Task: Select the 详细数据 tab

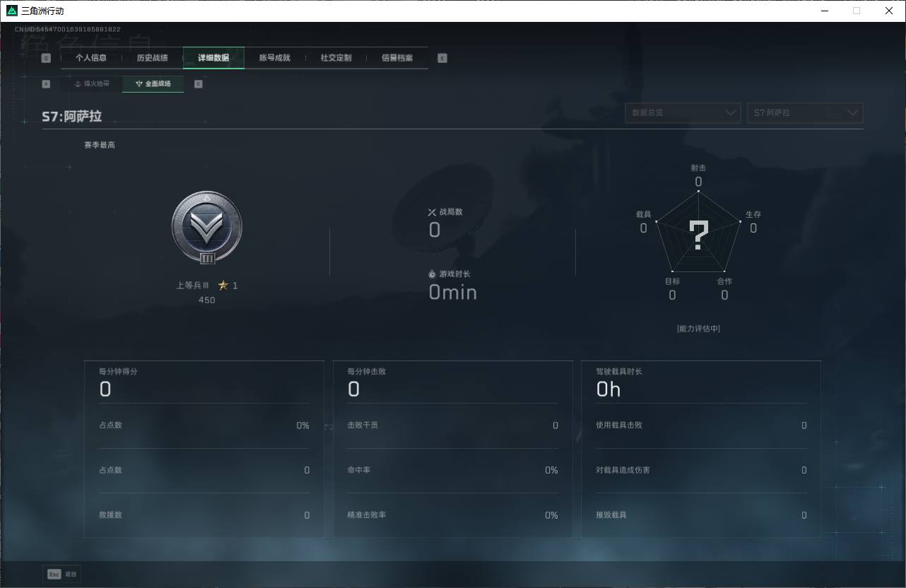Action: pos(213,58)
